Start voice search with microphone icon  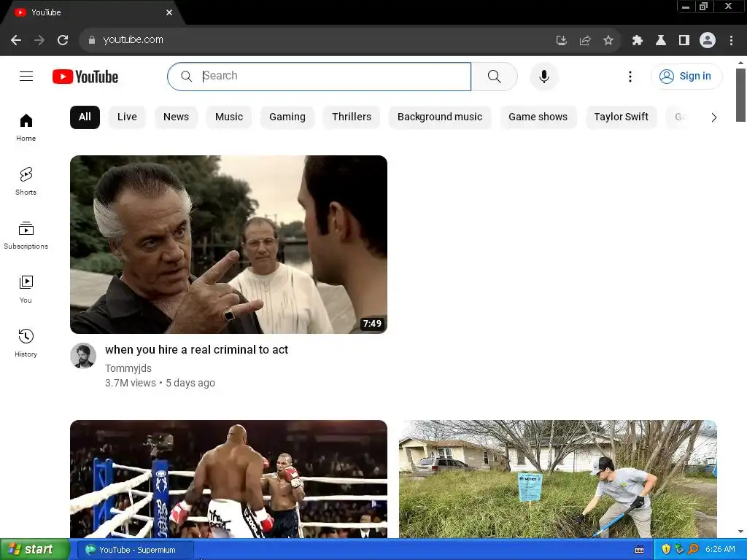pos(544,76)
